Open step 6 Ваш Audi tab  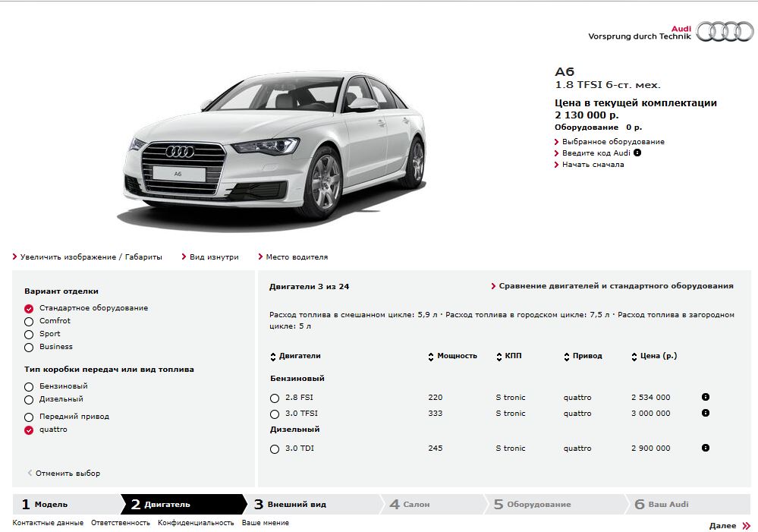(688, 504)
